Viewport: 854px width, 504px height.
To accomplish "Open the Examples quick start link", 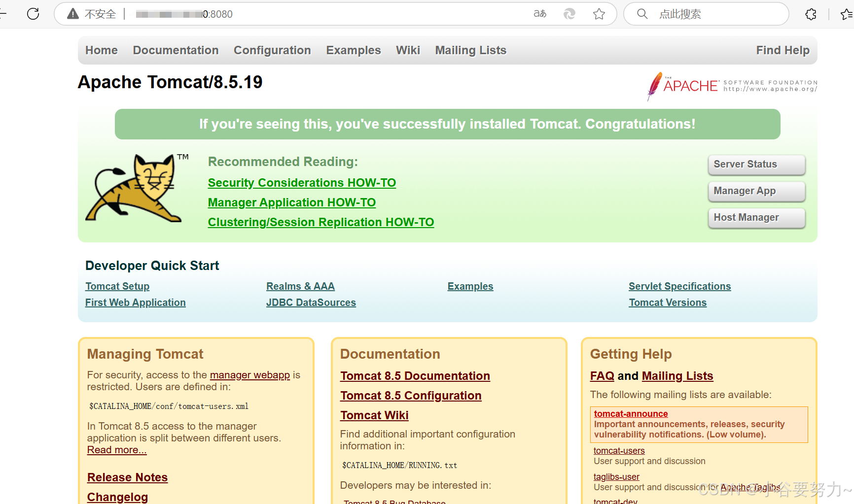I will click(x=470, y=286).
